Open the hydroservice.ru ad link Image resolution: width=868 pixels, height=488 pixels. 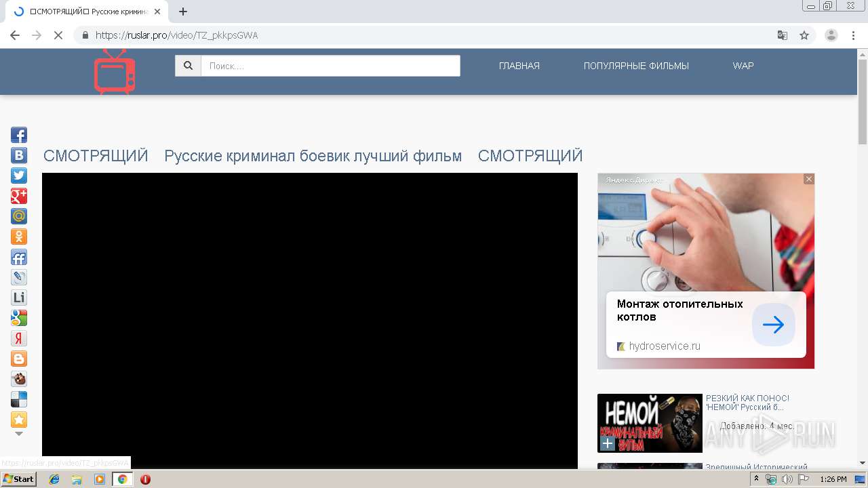pyautogui.click(x=665, y=346)
